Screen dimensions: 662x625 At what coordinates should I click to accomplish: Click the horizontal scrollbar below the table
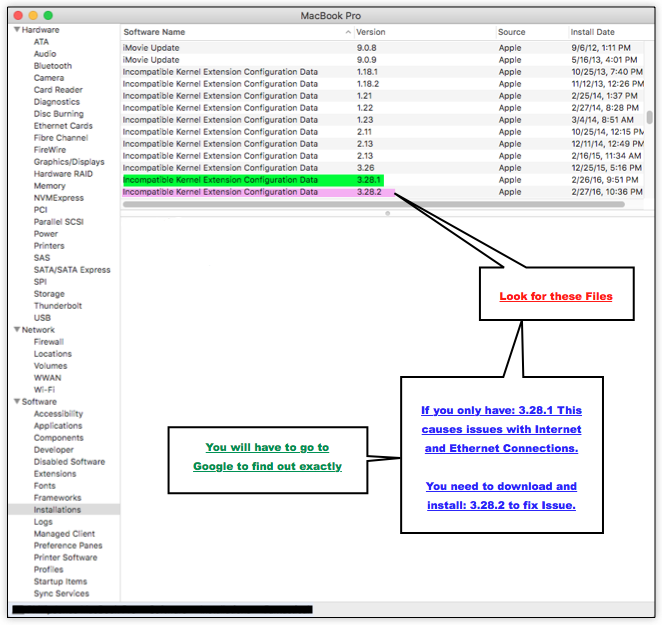pyautogui.click(x=374, y=204)
